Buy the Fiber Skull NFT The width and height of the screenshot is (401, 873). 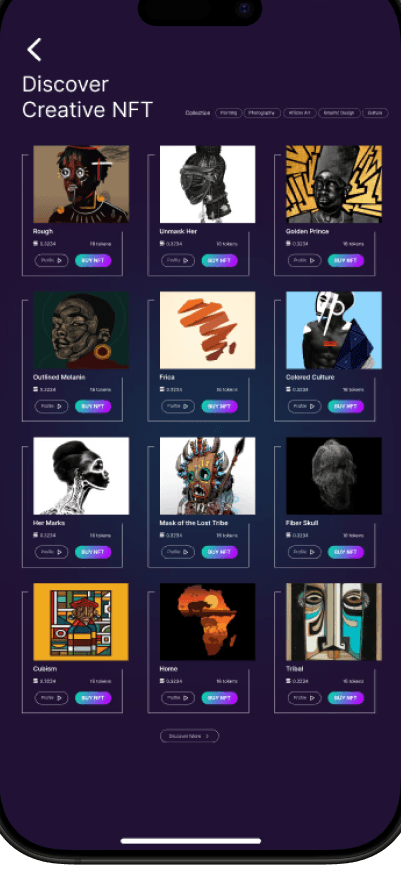pyautogui.click(x=346, y=552)
